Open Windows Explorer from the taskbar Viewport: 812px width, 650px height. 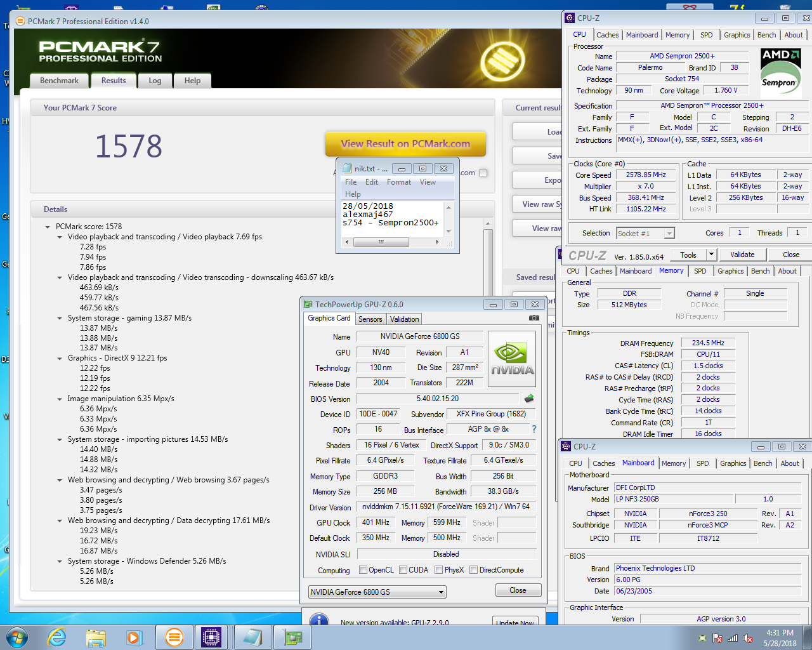pyautogui.click(x=96, y=637)
